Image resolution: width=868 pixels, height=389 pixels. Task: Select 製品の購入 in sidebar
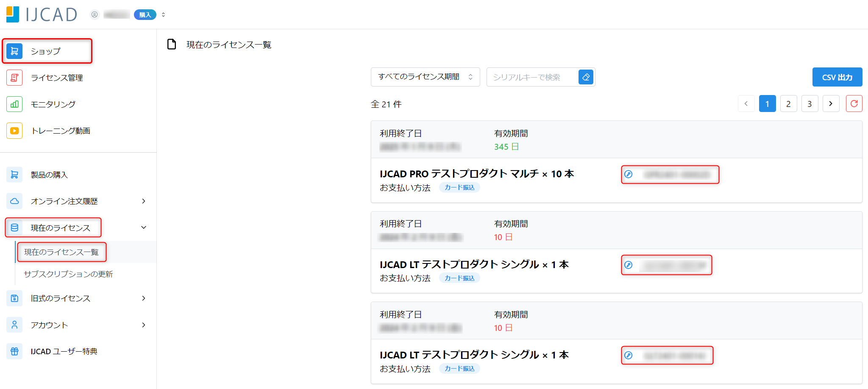(49, 175)
